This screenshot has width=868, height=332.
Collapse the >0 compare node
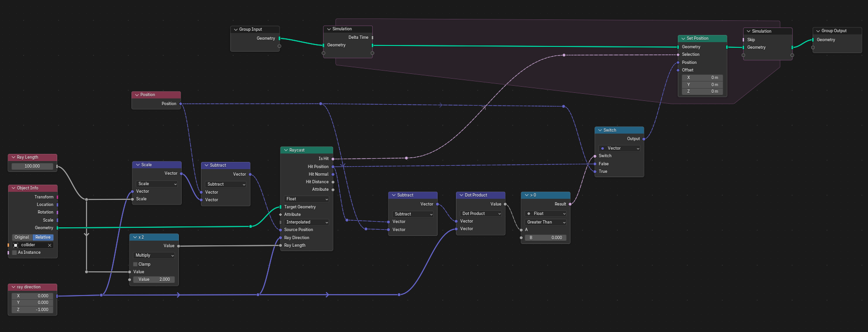(526, 195)
